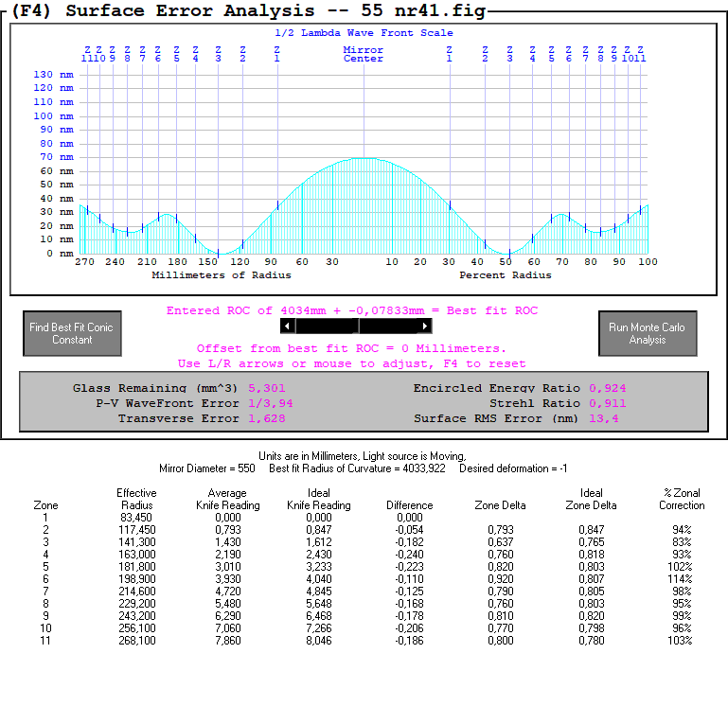Screen dimensions: 728x724
Task: Click zone 3 zonal correction 83%
Action: coord(682,542)
